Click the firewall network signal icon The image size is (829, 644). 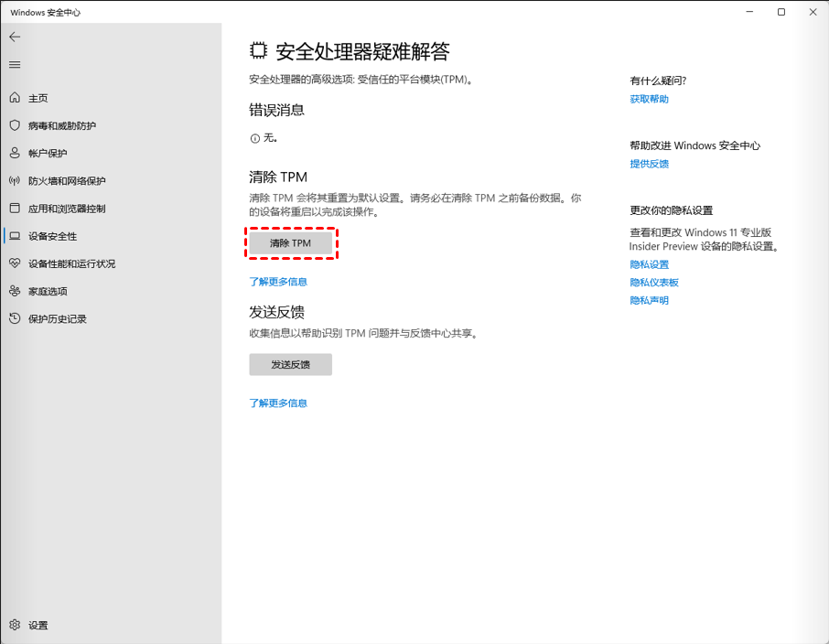(x=15, y=181)
